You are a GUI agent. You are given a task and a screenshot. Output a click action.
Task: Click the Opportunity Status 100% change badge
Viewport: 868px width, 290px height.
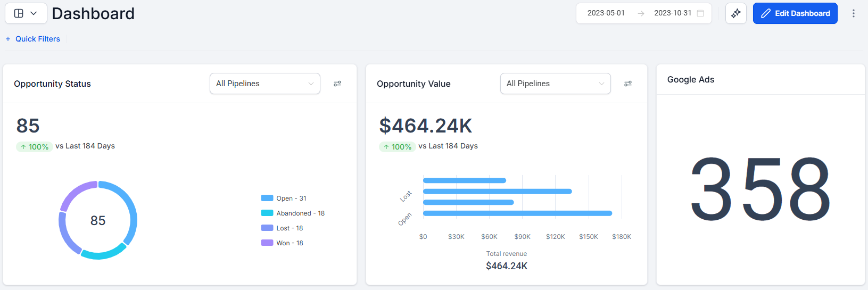point(34,147)
